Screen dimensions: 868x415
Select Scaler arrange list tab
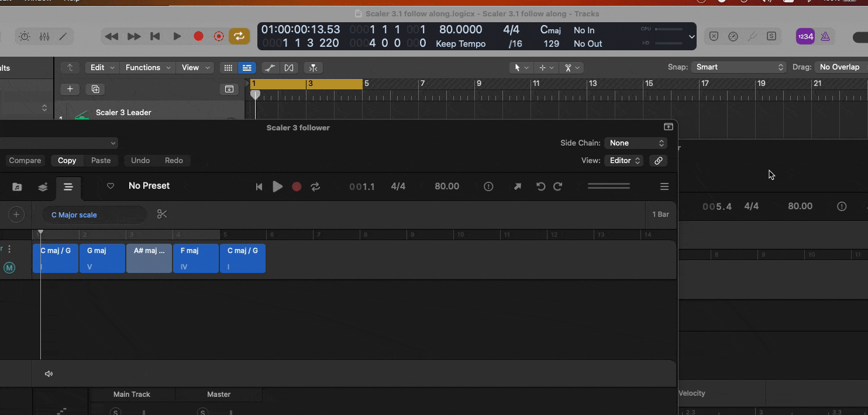tap(68, 187)
